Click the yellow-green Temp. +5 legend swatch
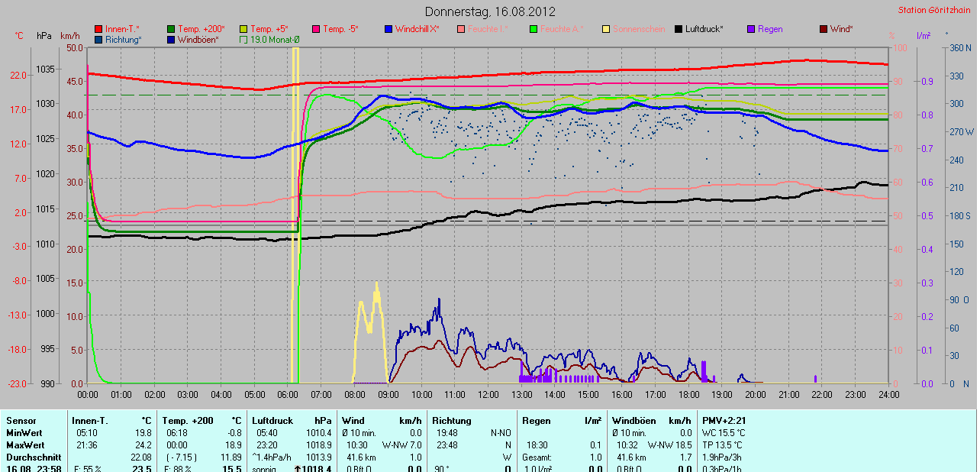Image resolution: width=980 pixels, height=472 pixels. point(243,29)
